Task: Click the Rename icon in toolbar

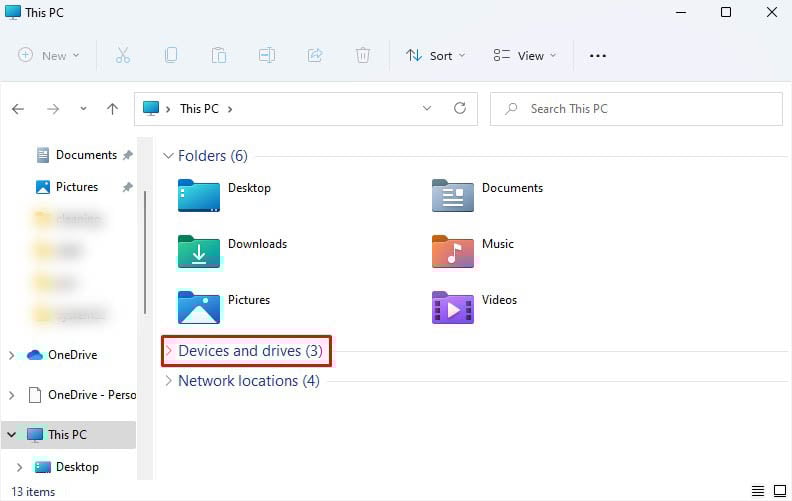Action: [x=267, y=55]
